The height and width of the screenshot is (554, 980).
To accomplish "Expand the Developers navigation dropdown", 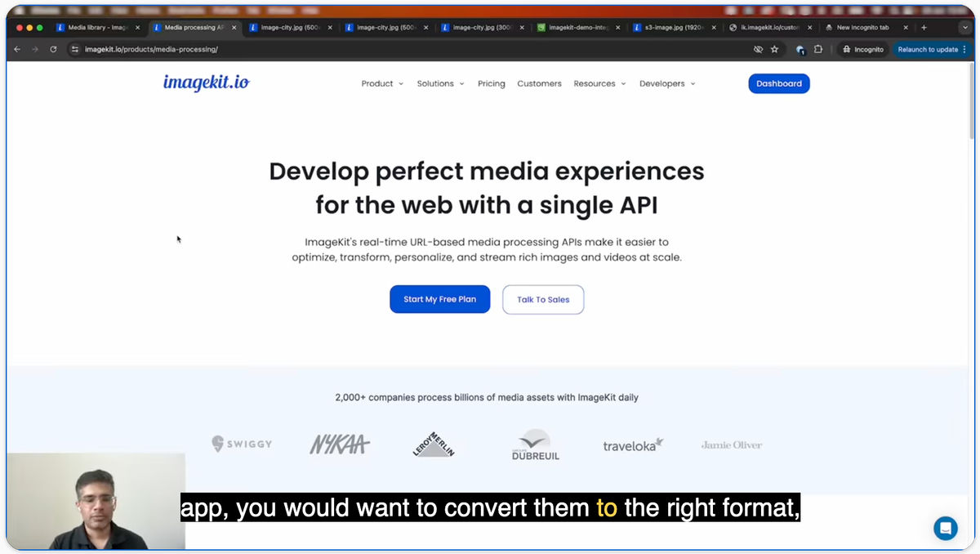I will 667,83.
